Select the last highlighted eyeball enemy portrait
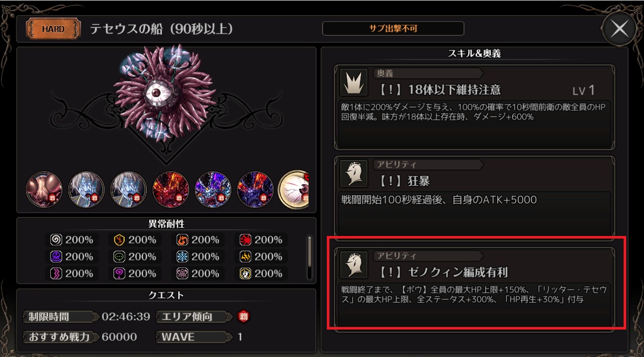The image size is (644, 357). [x=294, y=190]
